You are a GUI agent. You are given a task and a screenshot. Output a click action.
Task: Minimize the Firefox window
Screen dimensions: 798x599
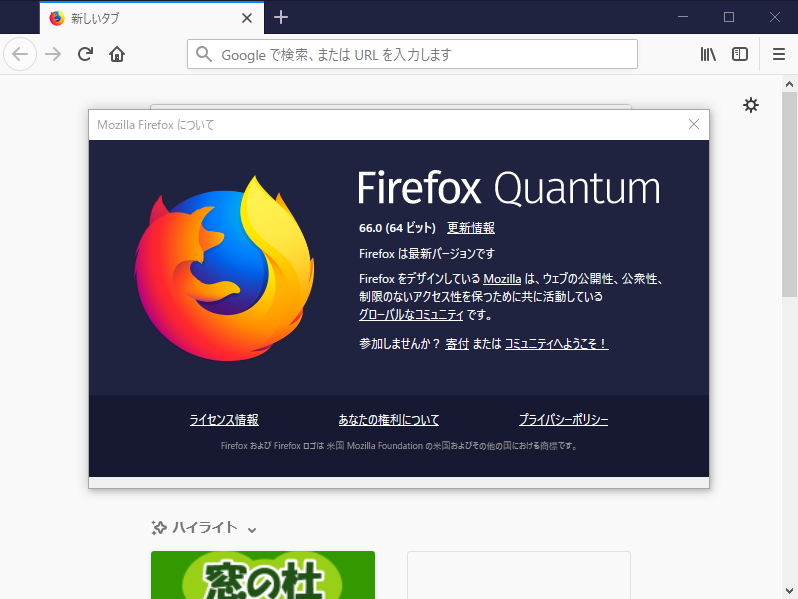point(683,17)
